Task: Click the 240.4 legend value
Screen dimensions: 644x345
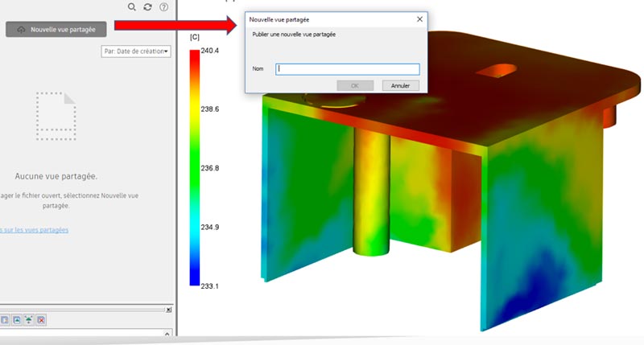Action: tap(210, 51)
